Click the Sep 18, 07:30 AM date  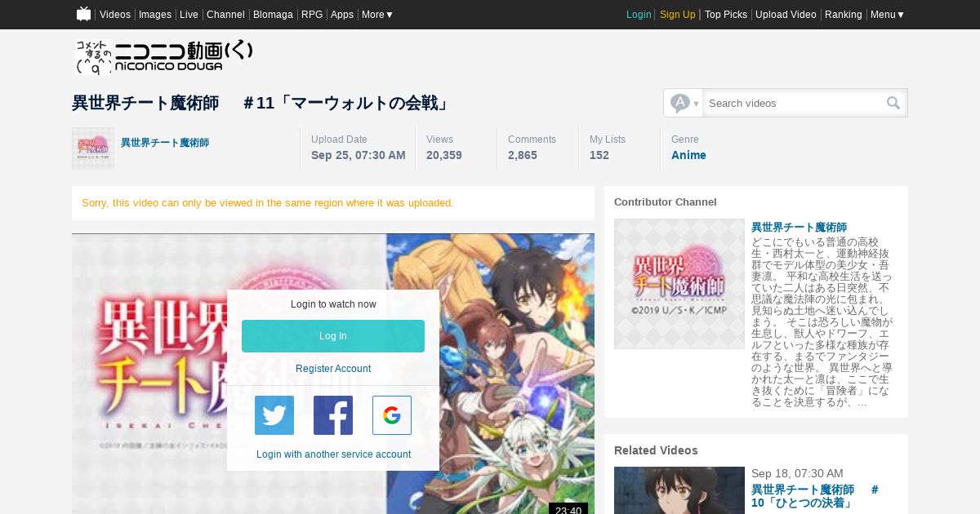797,473
